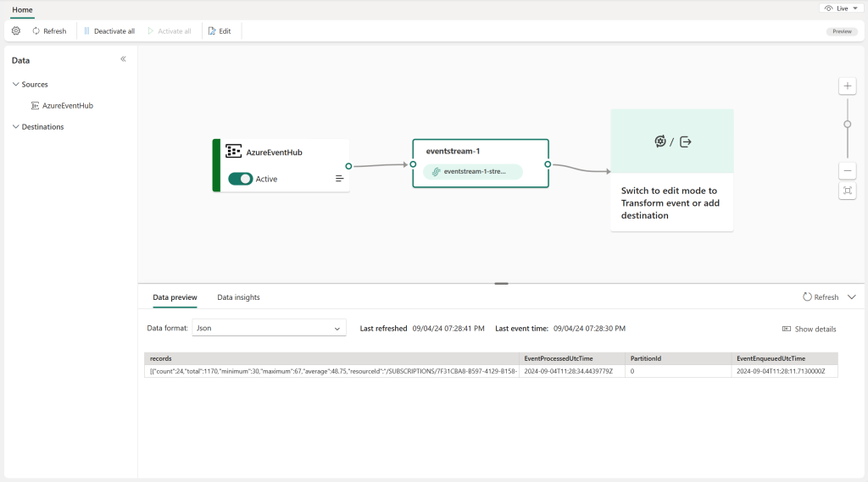This screenshot has height=482, width=868.
Task: Click Show details button
Action: (x=809, y=329)
